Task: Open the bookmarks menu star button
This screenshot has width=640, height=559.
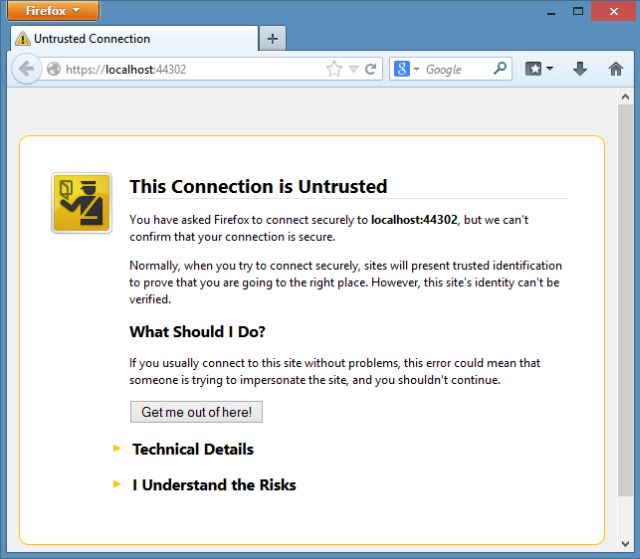Action: 533,69
